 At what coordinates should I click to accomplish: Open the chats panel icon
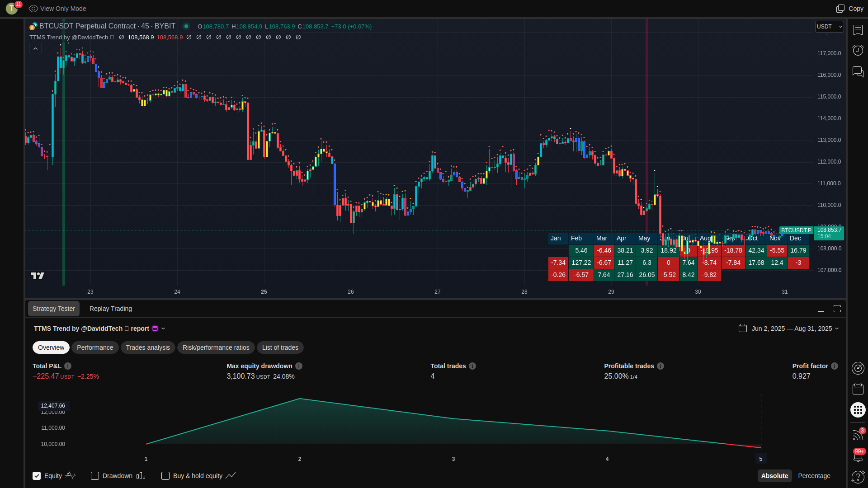pyautogui.click(x=858, y=71)
